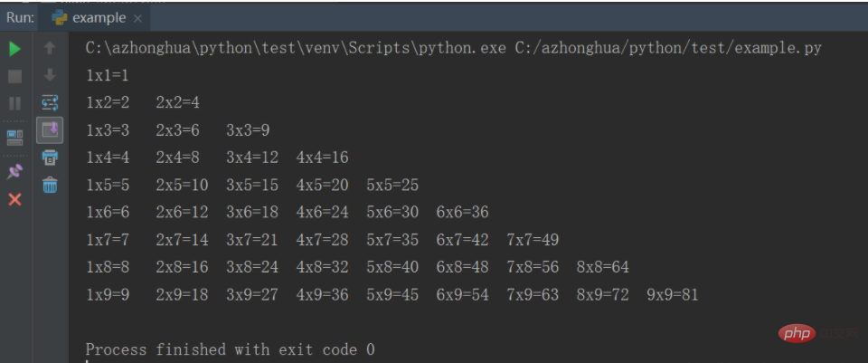Click the 1x1=1 output line
The image size is (868, 363).
108,75
